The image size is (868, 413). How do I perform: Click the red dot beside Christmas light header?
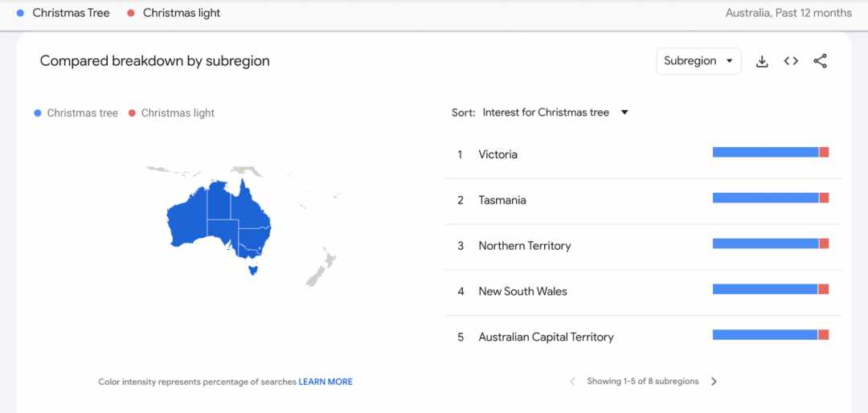click(131, 13)
